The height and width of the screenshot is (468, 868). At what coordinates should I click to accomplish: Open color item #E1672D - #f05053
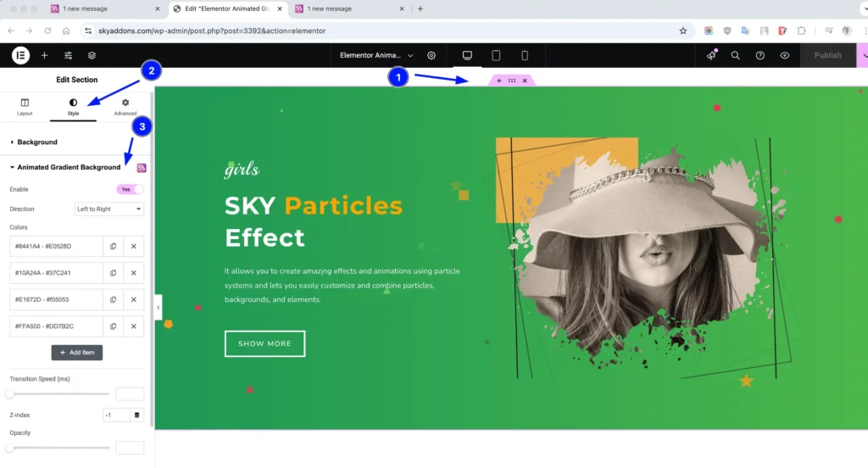click(56, 299)
